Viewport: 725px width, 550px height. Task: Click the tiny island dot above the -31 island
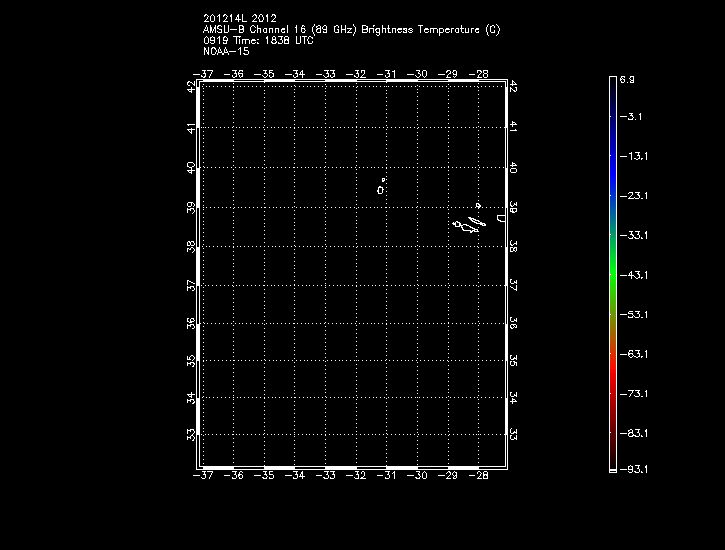pyautogui.click(x=383, y=179)
